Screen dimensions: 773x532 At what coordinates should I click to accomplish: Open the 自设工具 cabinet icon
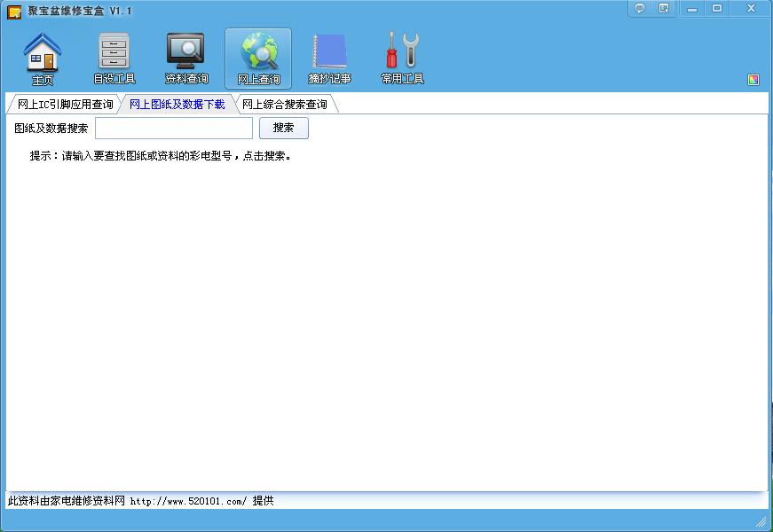pos(114,59)
